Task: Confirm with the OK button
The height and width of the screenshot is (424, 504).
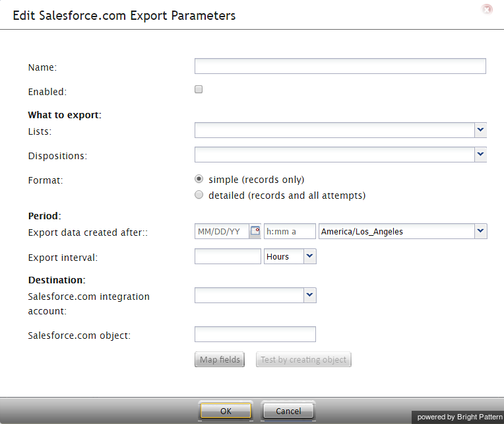Action: (x=226, y=411)
